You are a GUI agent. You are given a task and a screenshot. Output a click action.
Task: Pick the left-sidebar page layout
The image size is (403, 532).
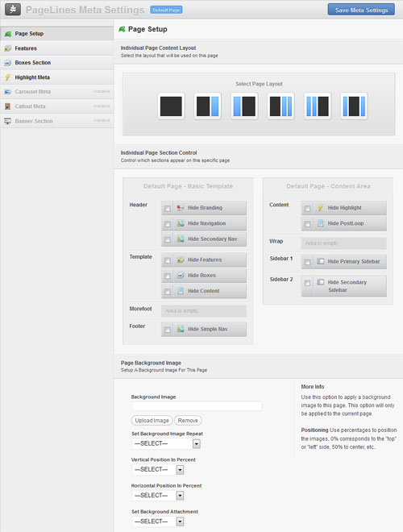[x=244, y=106]
